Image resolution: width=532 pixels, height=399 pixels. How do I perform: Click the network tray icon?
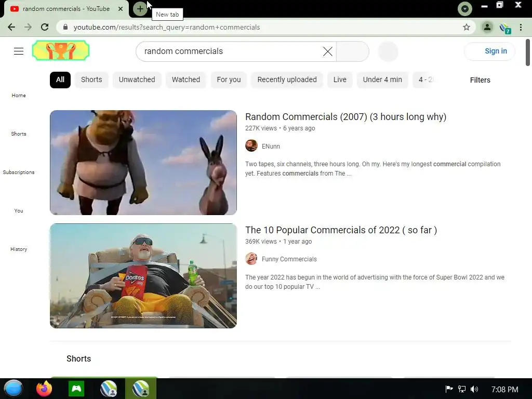pyautogui.click(x=461, y=389)
